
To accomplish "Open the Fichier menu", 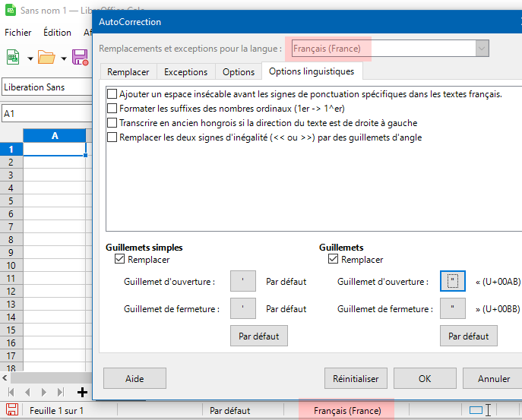I will (x=18, y=33).
